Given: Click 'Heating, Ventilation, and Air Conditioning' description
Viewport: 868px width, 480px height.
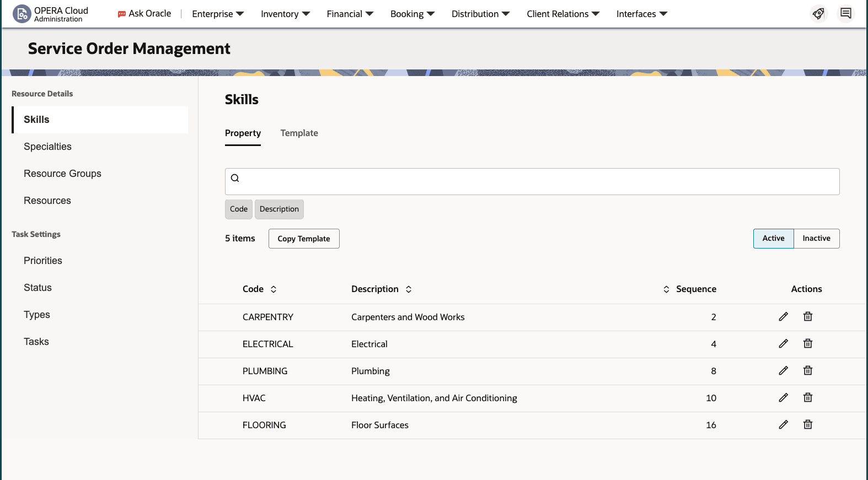Looking at the screenshot, I should 434,398.
